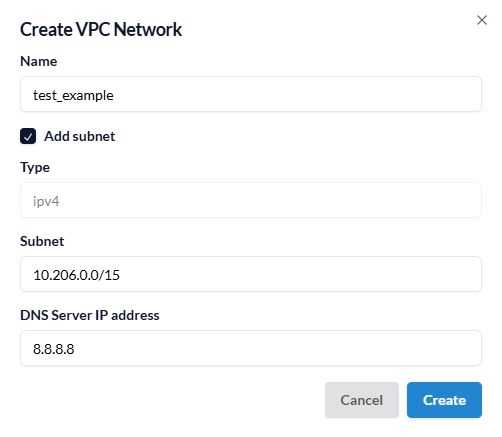Click the greyed ipv4 text

coord(46,202)
